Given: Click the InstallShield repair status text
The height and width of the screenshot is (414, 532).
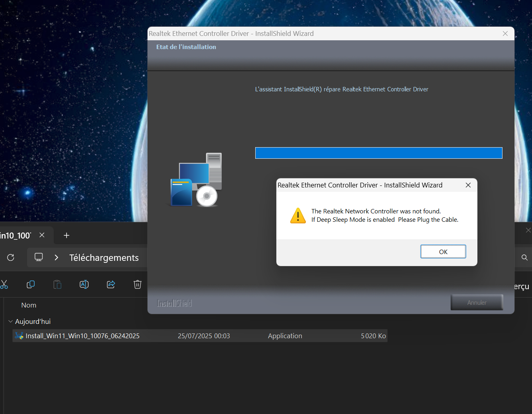Looking at the screenshot, I should 342,89.
